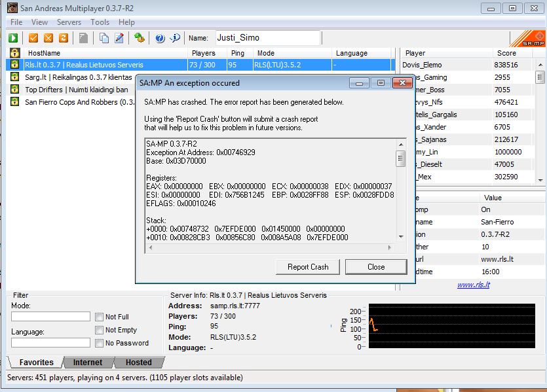The image size is (547, 392).
Task: Open the Servers menu
Action: (69, 22)
